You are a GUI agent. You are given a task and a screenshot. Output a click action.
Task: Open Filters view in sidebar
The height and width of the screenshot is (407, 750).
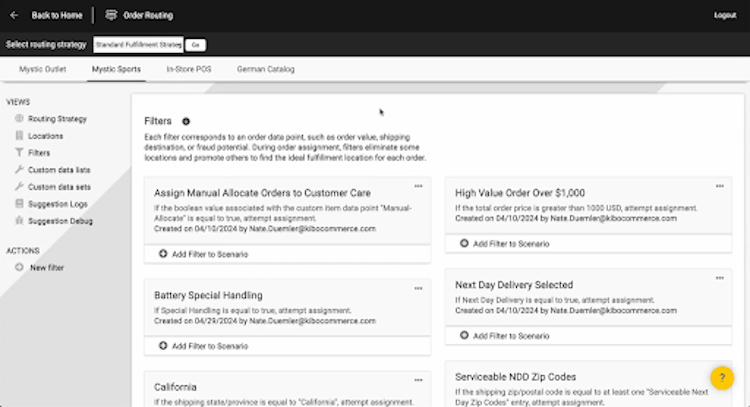(39, 153)
